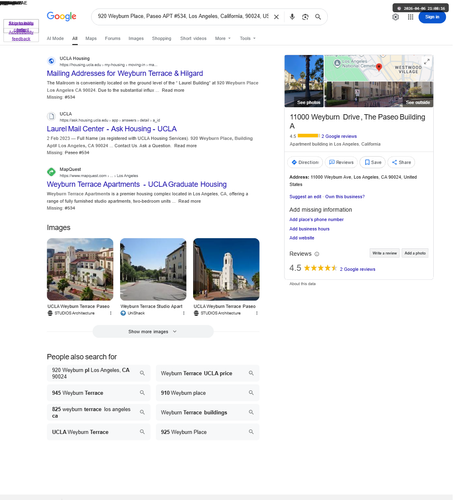Switch to Maps tab
The image size is (458, 500).
coord(91,38)
